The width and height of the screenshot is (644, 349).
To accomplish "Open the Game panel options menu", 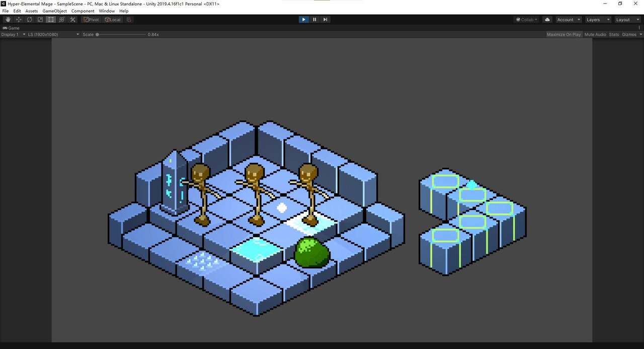I will 640,28.
